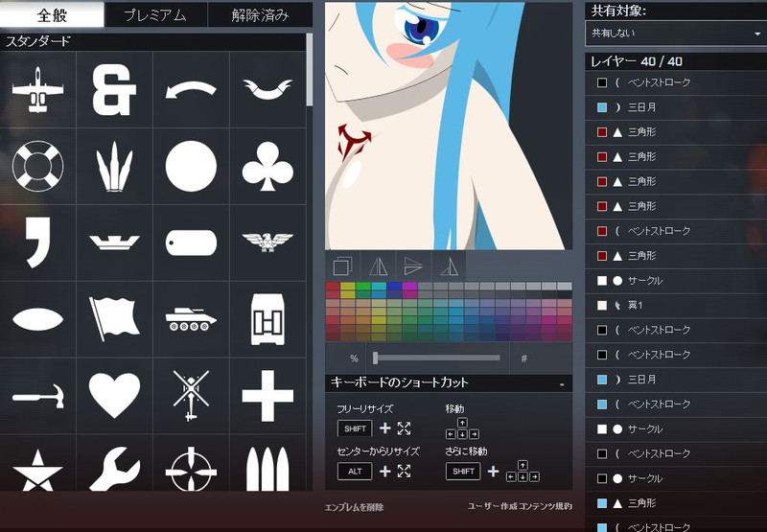Collapse the キーボードのショートカット panel
Image resolution: width=767 pixels, height=532 pixels.
(x=562, y=384)
